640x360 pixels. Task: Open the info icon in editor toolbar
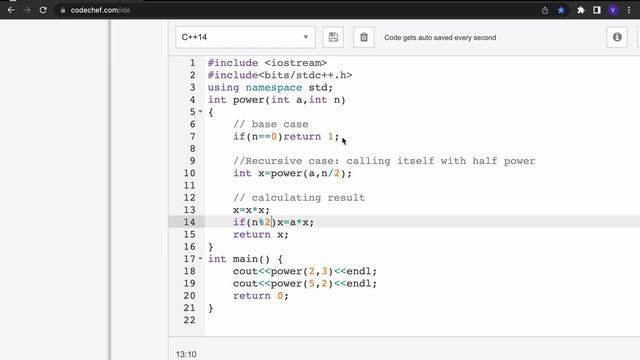[x=617, y=37]
